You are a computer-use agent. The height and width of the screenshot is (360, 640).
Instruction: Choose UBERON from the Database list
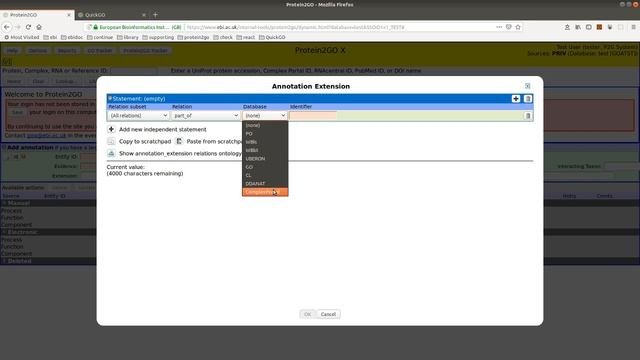point(265,159)
